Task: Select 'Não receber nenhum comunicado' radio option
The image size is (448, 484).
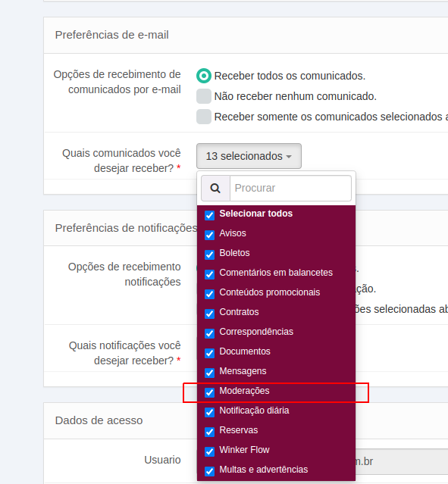Action: 204,96
